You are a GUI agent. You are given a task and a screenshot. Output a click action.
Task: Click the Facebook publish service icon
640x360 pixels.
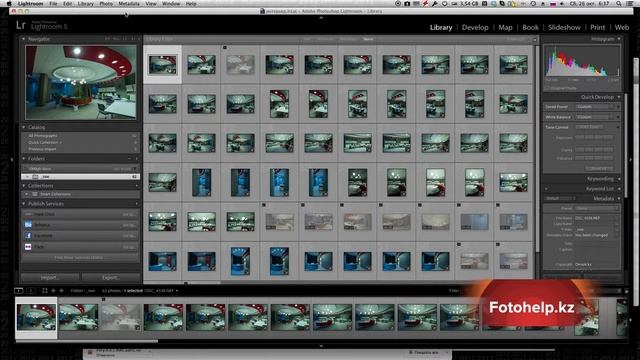click(x=28, y=236)
